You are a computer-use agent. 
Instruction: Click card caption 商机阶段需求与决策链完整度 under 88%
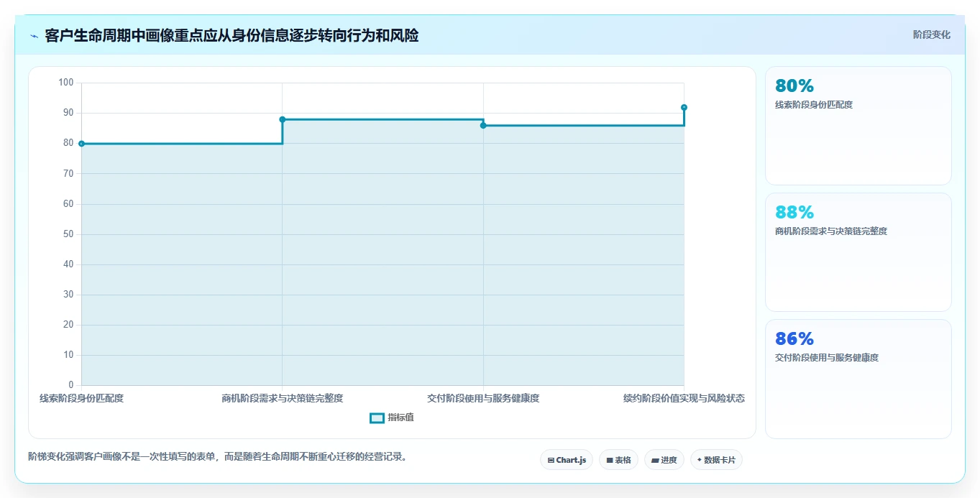coord(831,231)
